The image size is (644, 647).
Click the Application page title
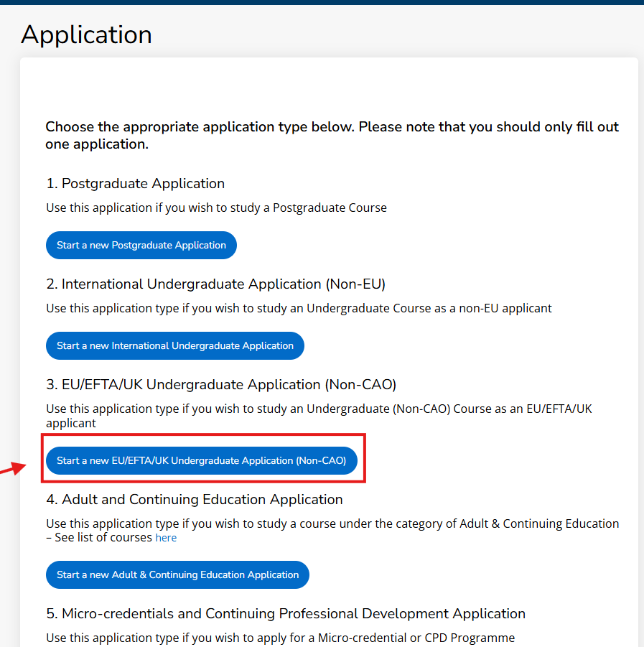tap(86, 34)
